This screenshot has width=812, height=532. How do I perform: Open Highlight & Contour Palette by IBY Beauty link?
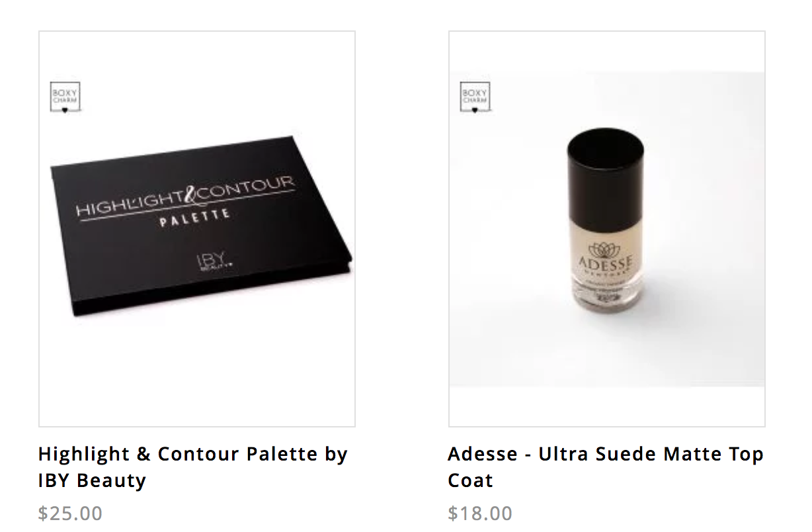point(193,467)
